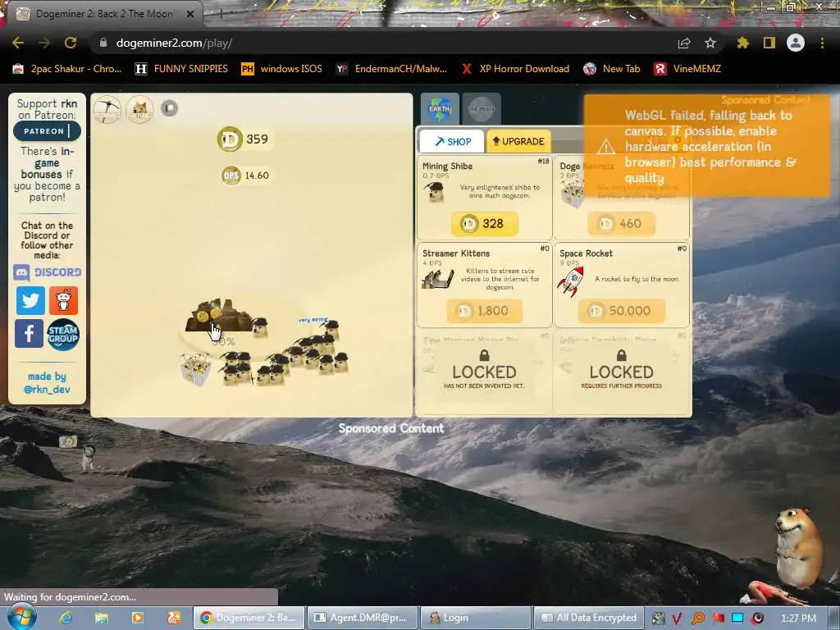Click the Space Rocket image
This screenshot has width=840, height=630.
571,281
